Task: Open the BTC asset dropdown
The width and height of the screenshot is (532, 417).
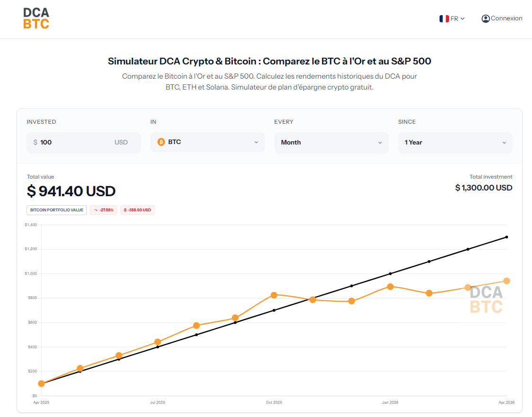Action: 207,142
